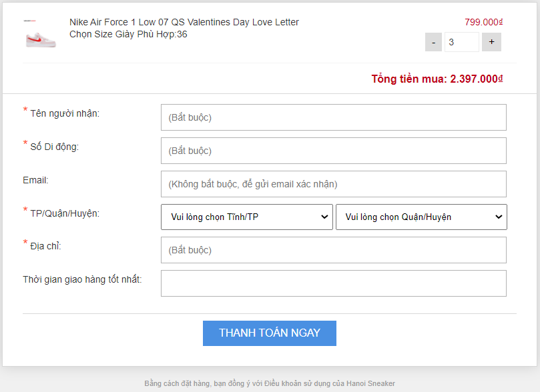Click the Thời gian giao hàng tốt nhất label
Viewport: 540px width, 392px height.
[82, 279]
